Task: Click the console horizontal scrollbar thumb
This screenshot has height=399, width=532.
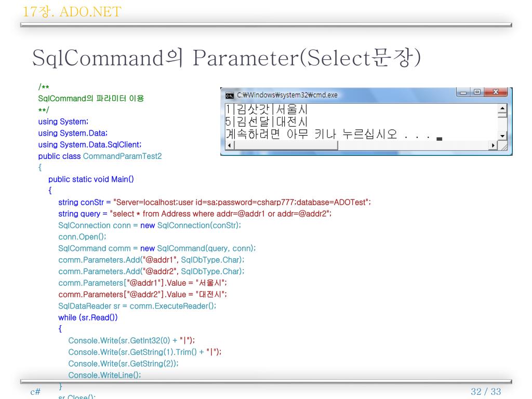Action: pos(286,145)
